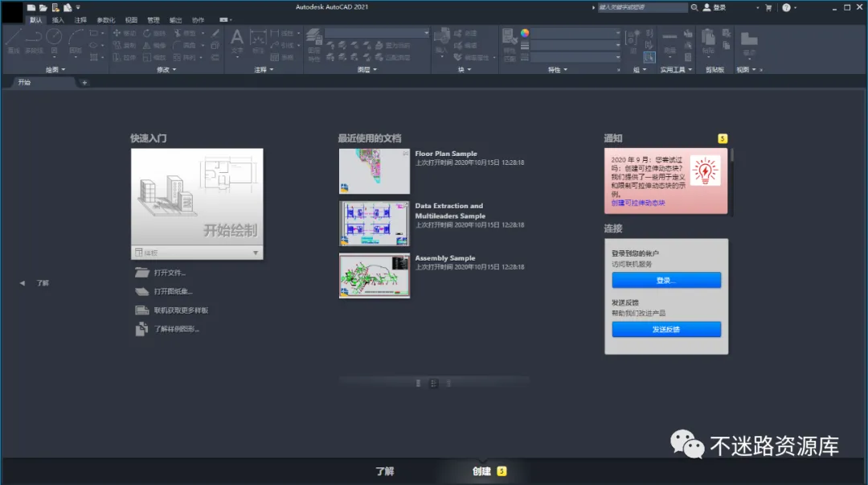Click the Table (表格) annotation tool
Image resolution: width=868 pixels, height=485 pixels.
[282, 57]
